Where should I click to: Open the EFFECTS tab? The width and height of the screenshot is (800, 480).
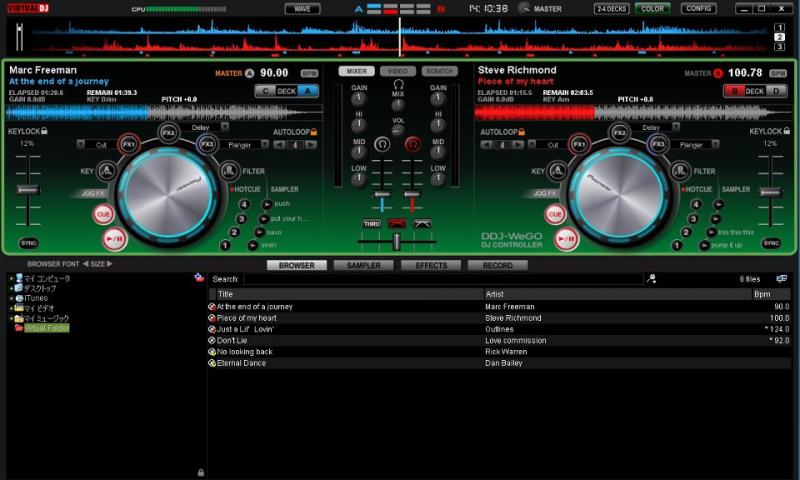[431, 265]
